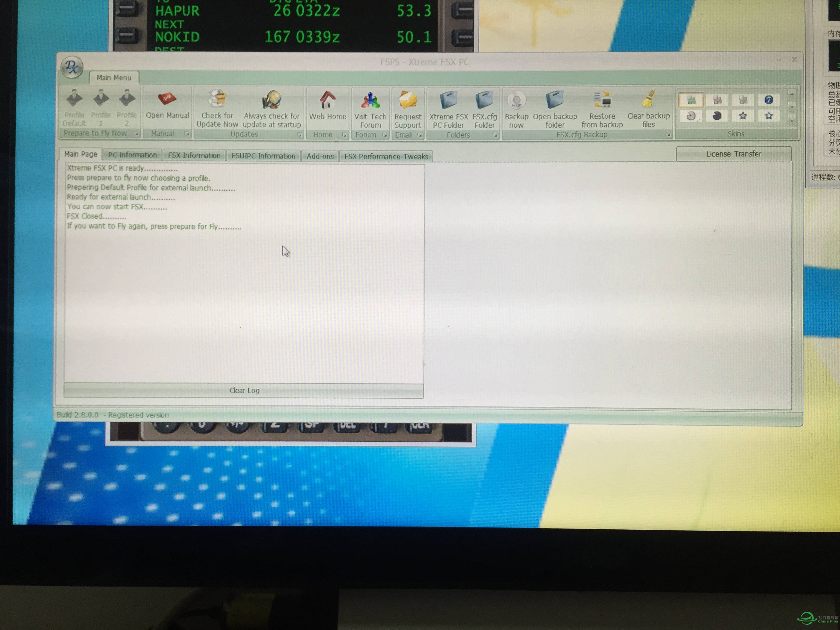Open the FSX.cfg Folder
Viewport: 840px width, 630px height.
[x=485, y=110]
